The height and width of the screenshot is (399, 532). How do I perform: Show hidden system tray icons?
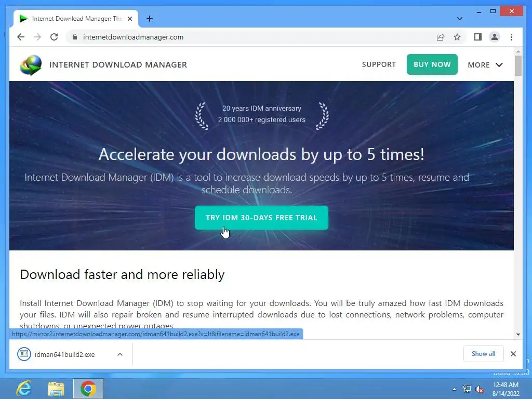click(454, 389)
